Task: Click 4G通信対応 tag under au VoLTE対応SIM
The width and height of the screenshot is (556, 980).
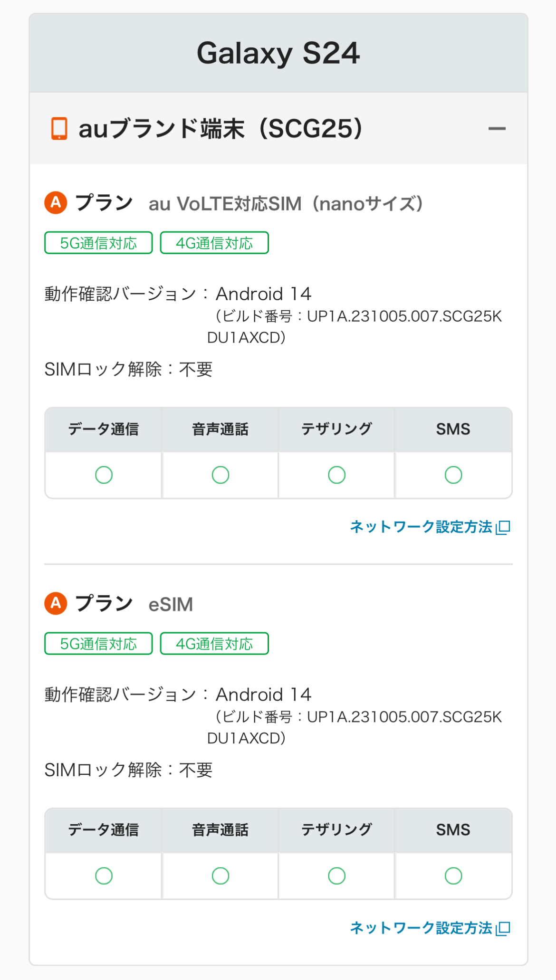Action: tap(214, 243)
